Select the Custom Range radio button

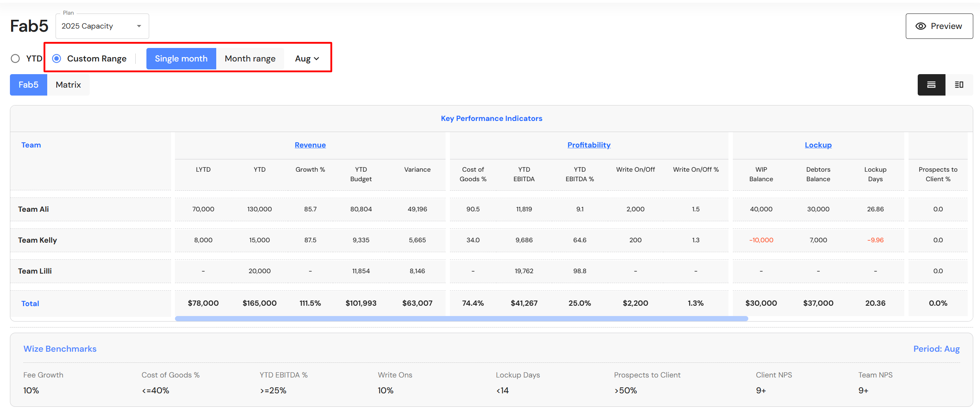click(57, 59)
